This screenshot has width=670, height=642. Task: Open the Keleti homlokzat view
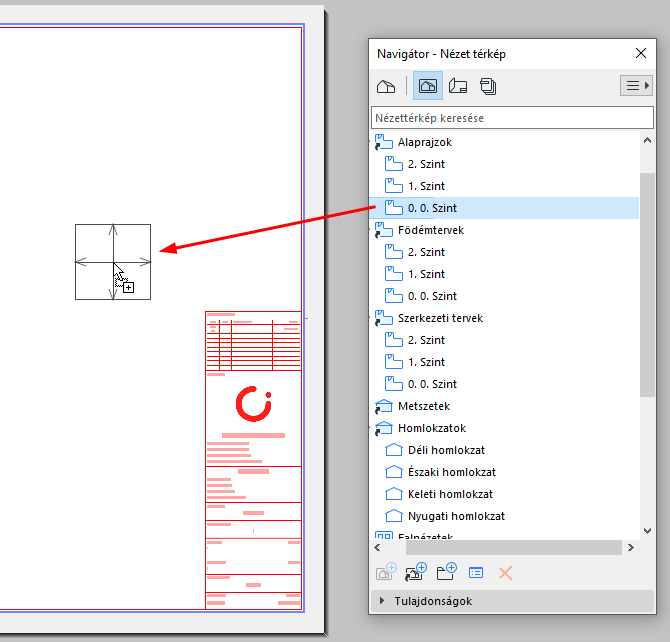(450, 495)
